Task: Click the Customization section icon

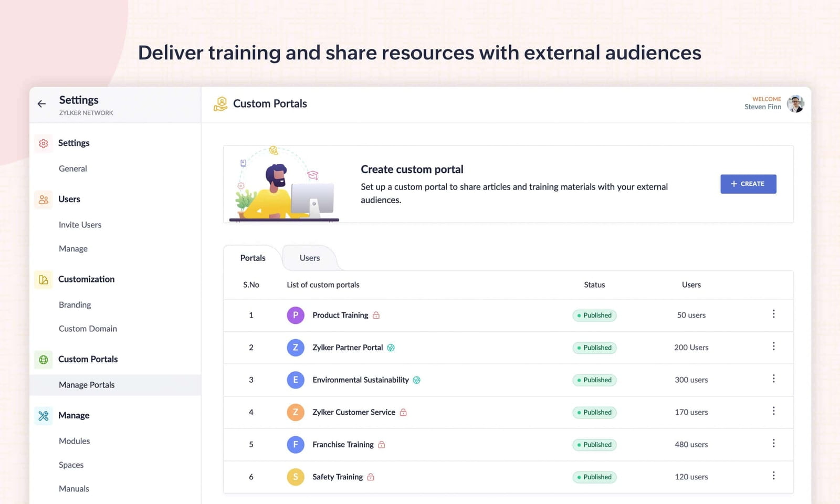Action: click(44, 280)
